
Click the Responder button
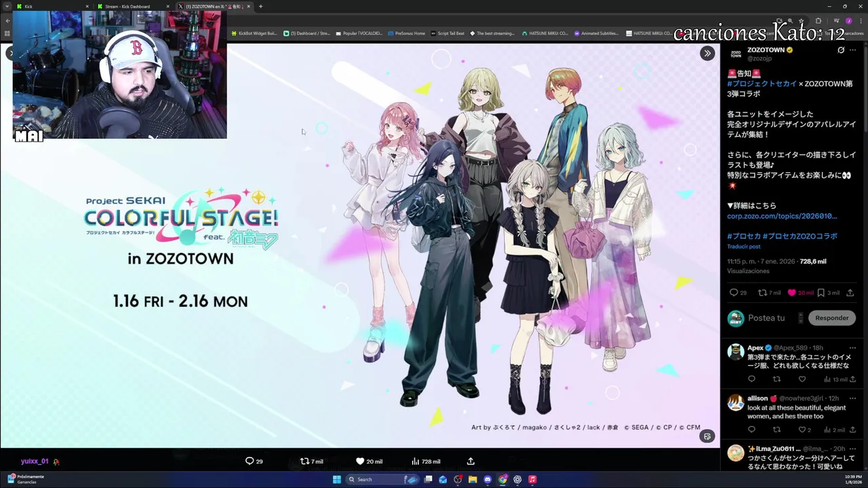tap(831, 318)
